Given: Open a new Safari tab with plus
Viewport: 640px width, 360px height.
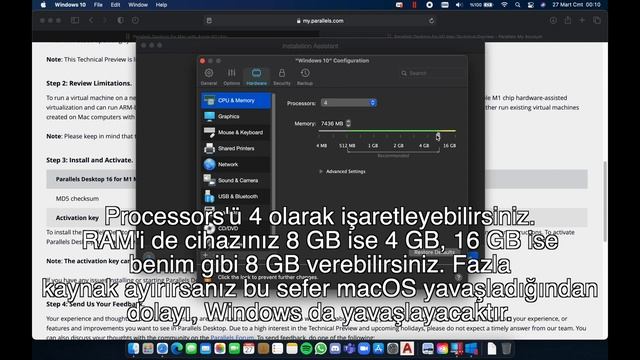Looking at the screenshot, I should click(x=582, y=20).
